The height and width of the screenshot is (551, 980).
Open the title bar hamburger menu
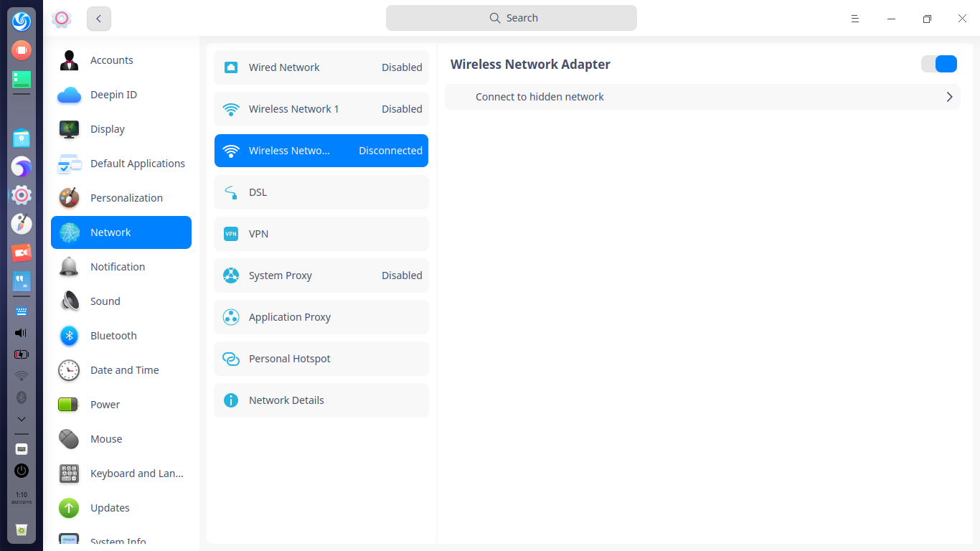click(x=855, y=19)
